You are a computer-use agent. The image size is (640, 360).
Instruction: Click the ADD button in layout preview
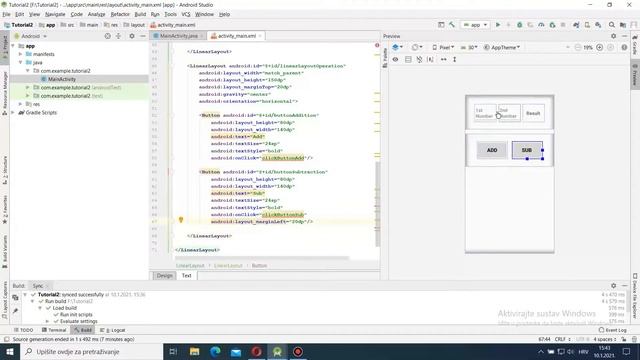pos(492,150)
